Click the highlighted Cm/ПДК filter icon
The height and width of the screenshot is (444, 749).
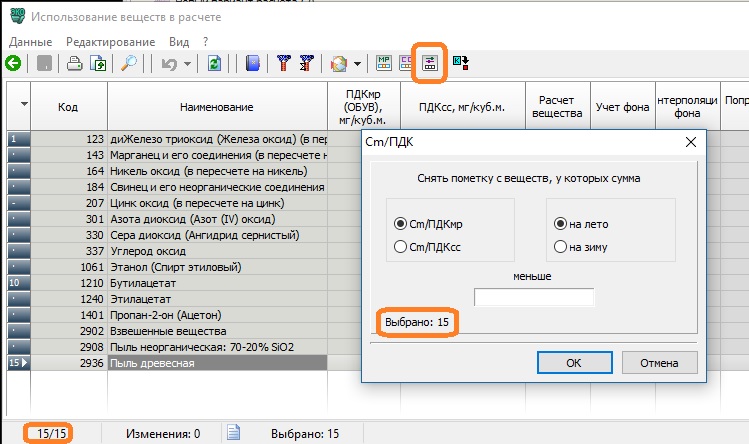(432, 63)
